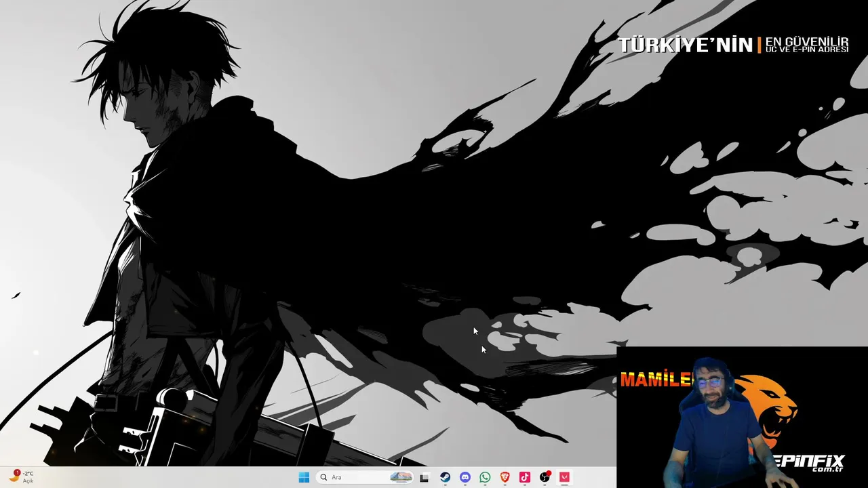Open Valorant from the taskbar

tap(564, 477)
